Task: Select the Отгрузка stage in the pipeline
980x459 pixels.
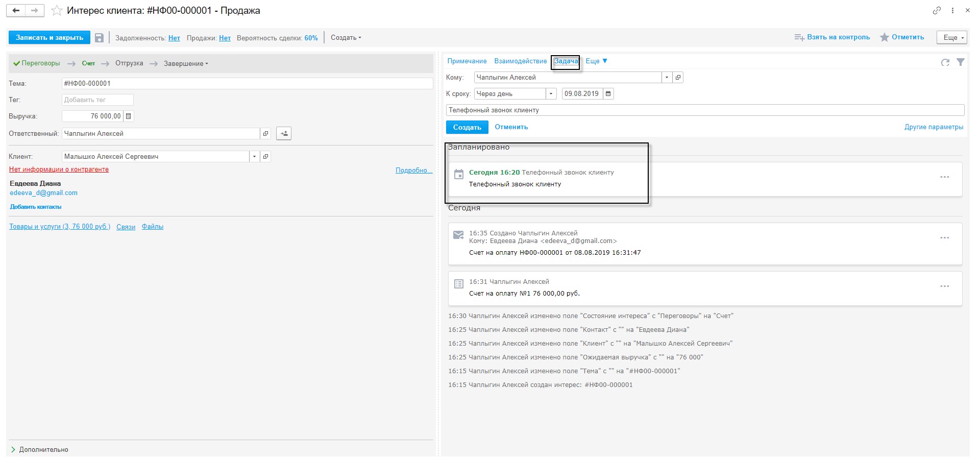Action: 129,64
